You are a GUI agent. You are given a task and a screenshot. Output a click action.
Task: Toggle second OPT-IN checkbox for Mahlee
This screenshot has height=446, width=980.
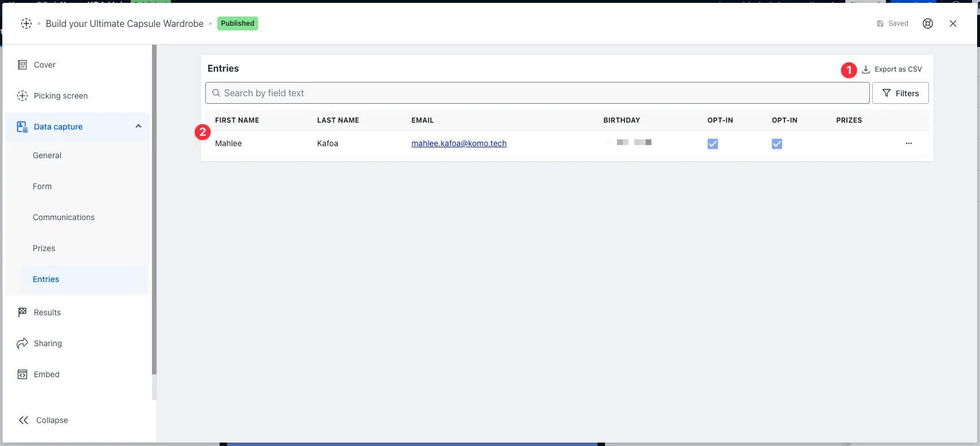tap(777, 144)
